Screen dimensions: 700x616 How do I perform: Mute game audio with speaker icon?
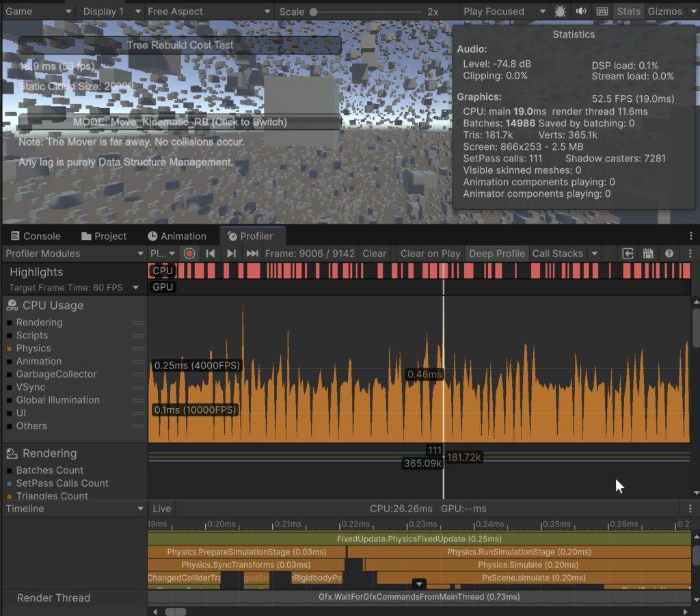click(581, 12)
